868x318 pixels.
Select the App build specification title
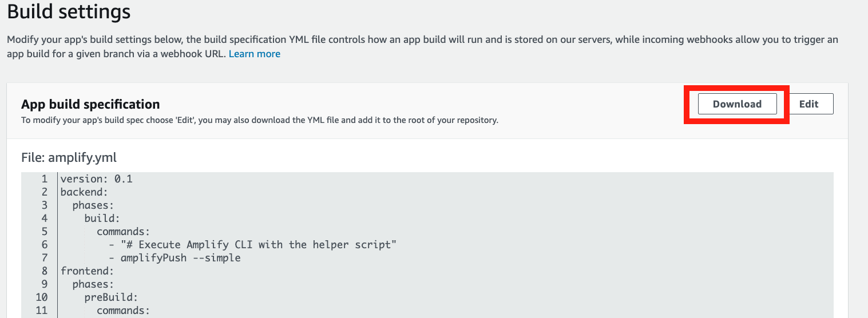[90, 104]
